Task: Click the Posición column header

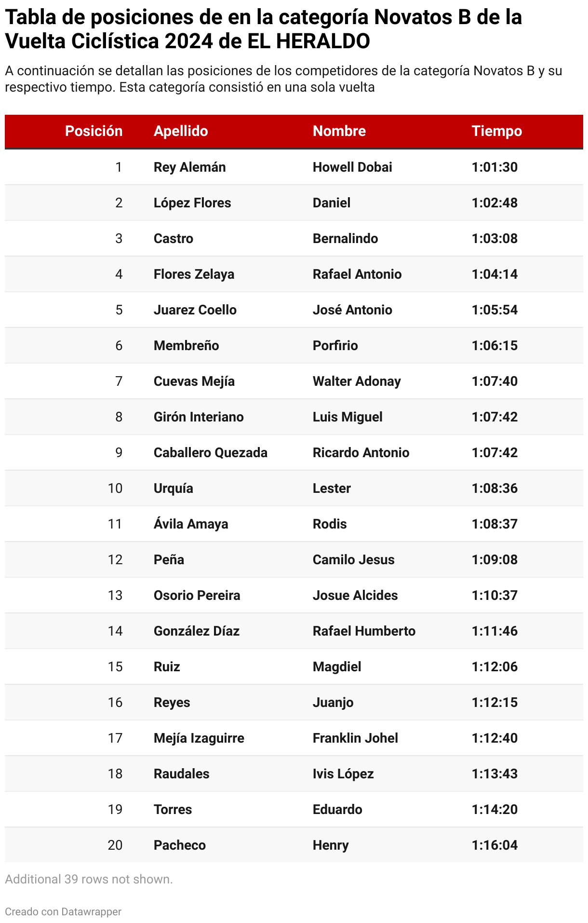Action: click(x=94, y=131)
